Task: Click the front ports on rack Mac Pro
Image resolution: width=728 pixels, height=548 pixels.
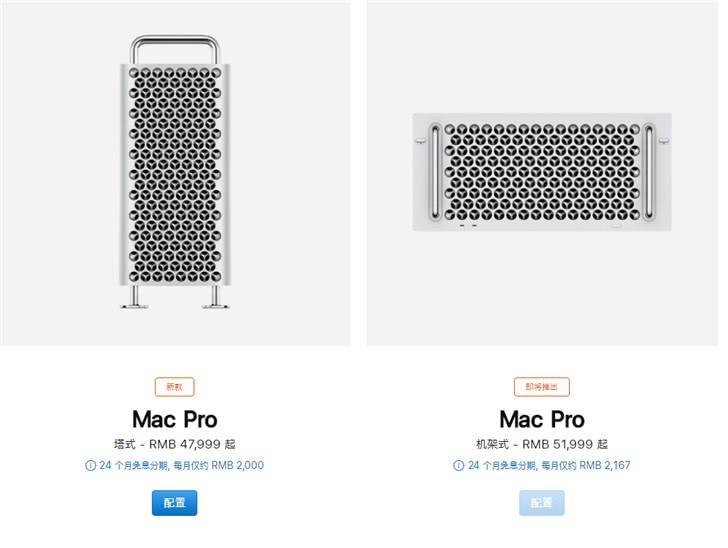Action: pos(467,225)
